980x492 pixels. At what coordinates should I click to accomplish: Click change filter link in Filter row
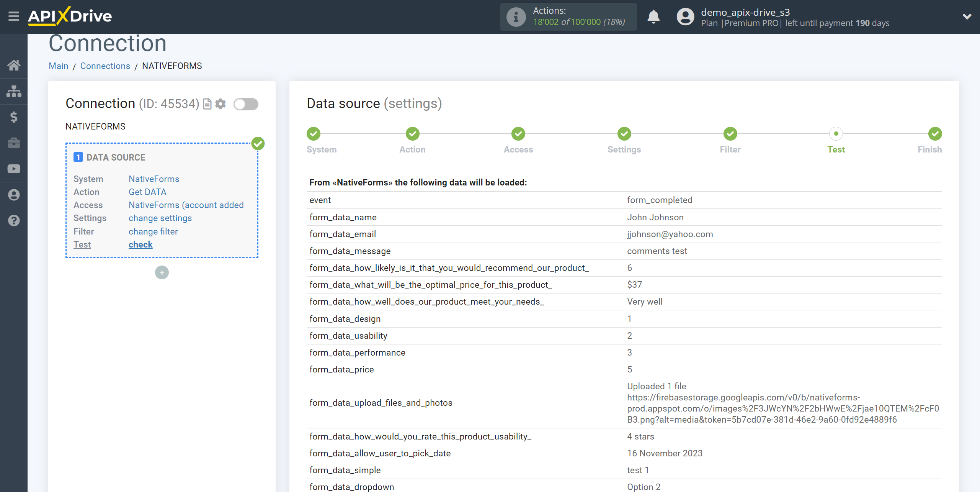coord(153,231)
